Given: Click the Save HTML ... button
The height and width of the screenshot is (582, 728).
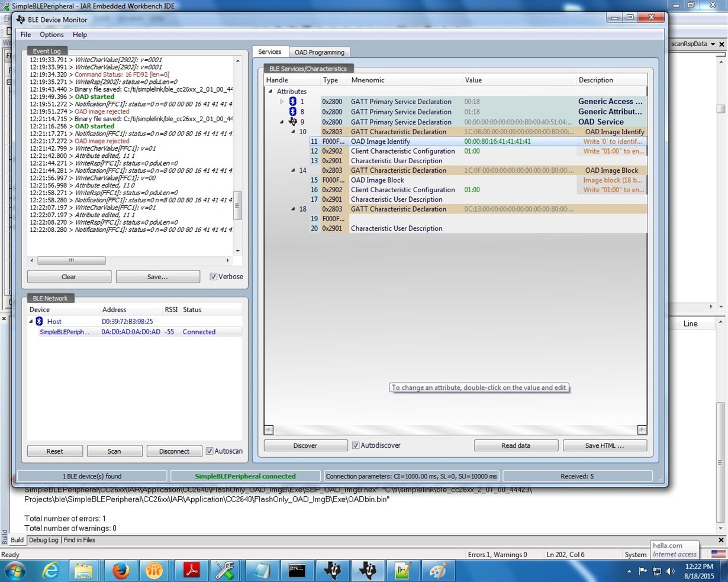Looking at the screenshot, I should click(604, 445).
